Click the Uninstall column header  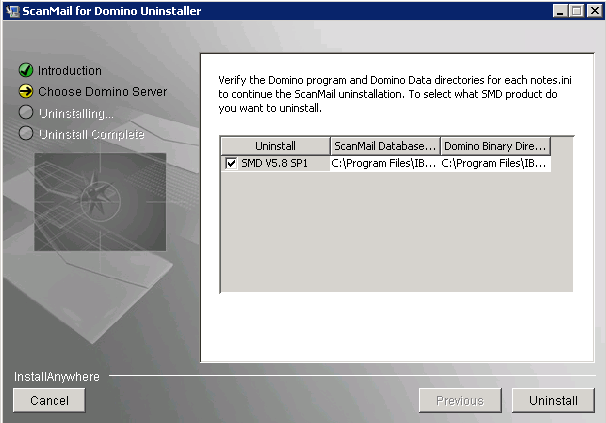pos(275,146)
